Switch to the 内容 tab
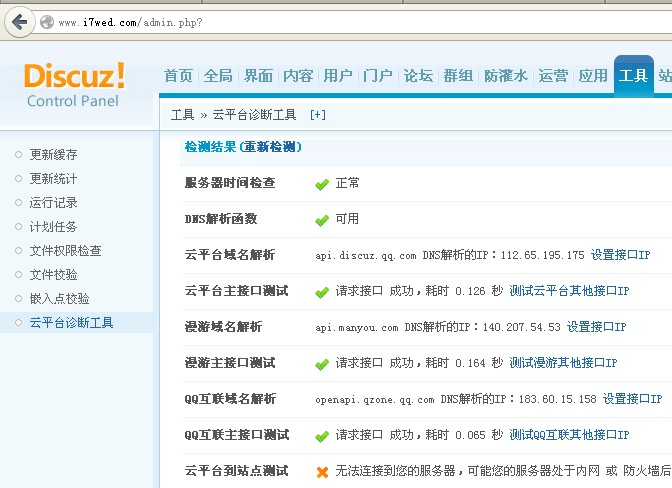 [298, 76]
